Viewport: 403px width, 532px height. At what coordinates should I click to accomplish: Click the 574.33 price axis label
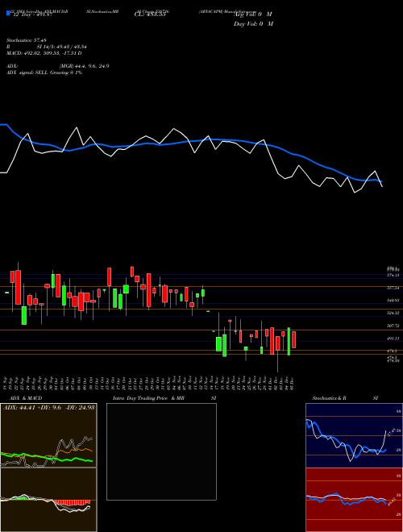[x=393, y=275]
